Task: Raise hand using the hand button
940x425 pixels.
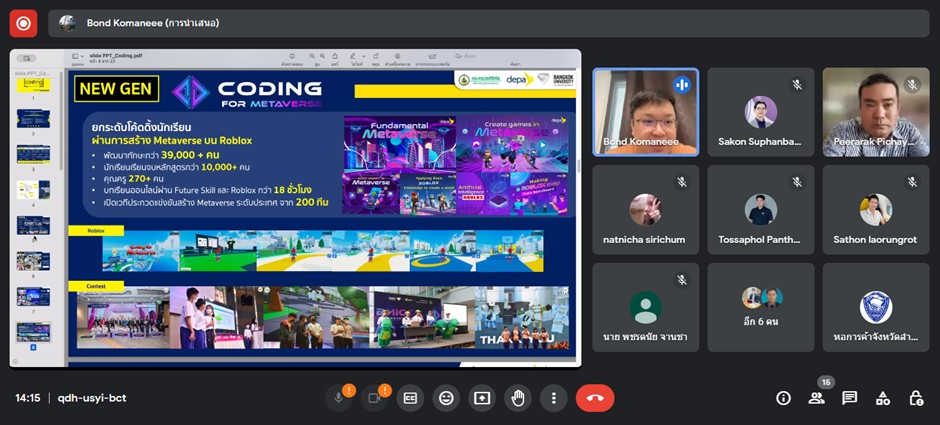Action: (517, 398)
